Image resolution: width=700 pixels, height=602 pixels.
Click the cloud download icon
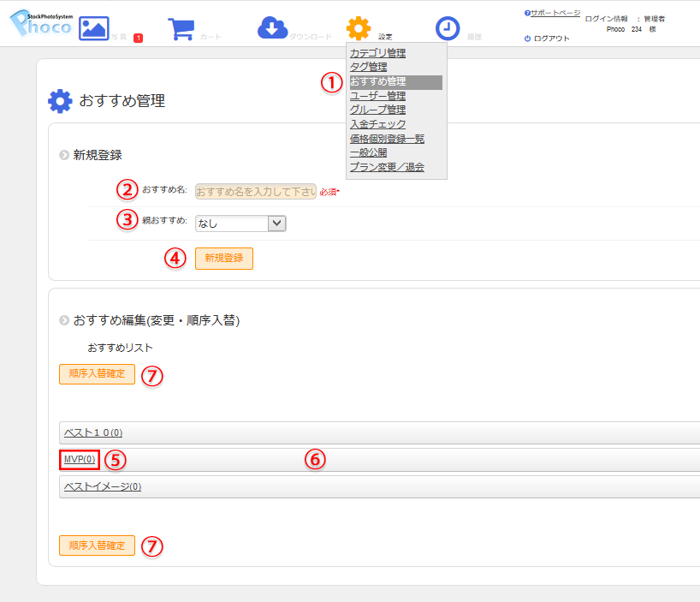click(272, 28)
